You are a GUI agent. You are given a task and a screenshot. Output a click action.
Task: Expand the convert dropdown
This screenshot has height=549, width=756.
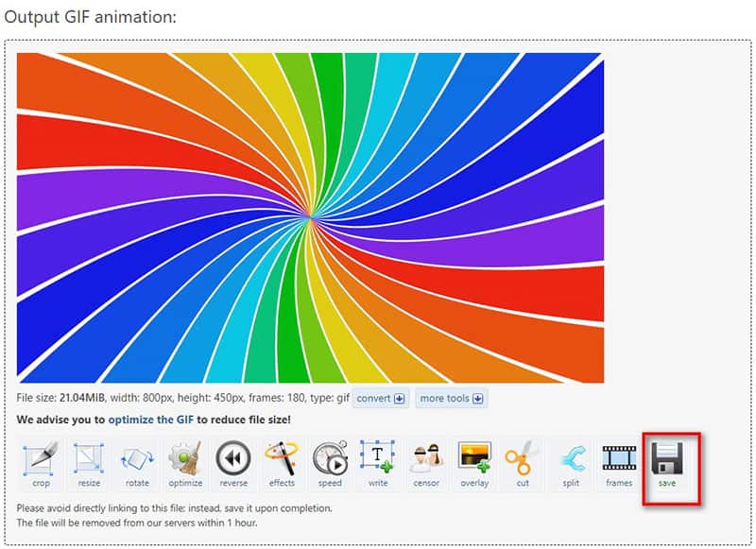(x=381, y=398)
